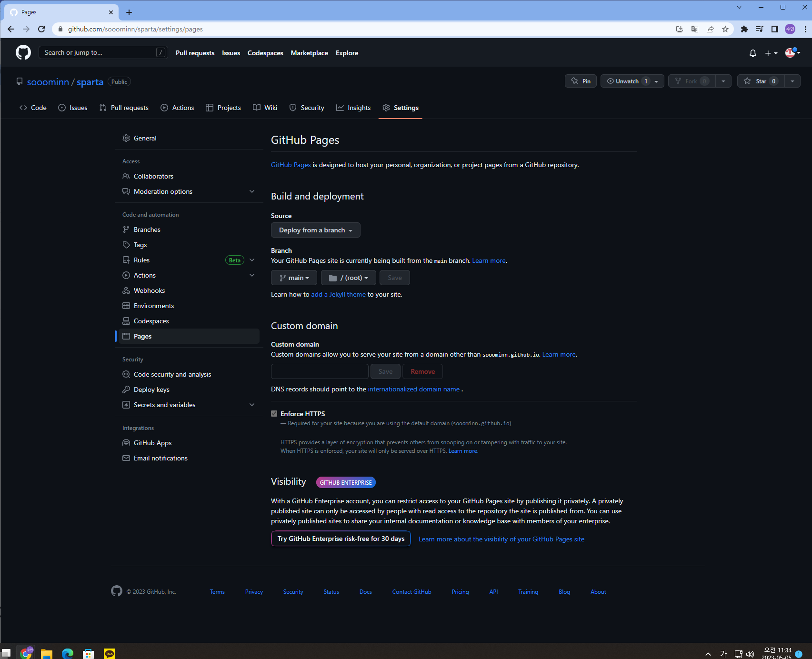This screenshot has height=659, width=812.
Task: Open Chrome from the taskbar
Action: click(x=26, y=653)
